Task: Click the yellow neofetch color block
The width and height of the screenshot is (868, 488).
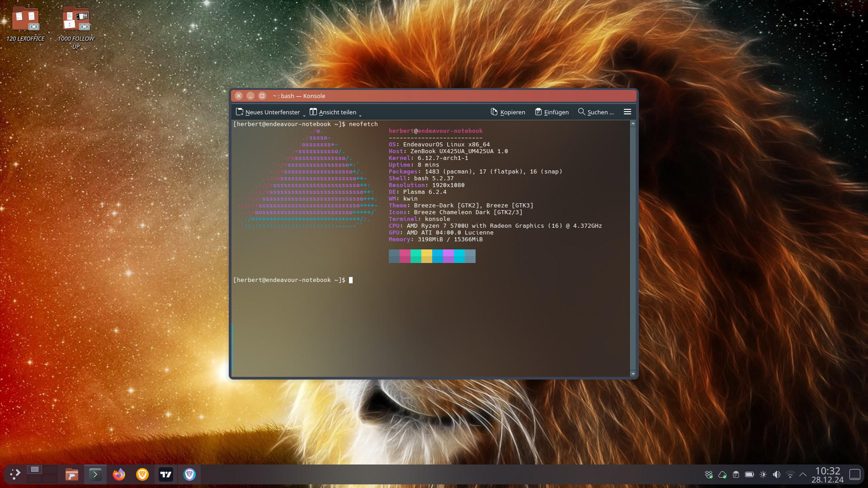Action: (426, 256)
